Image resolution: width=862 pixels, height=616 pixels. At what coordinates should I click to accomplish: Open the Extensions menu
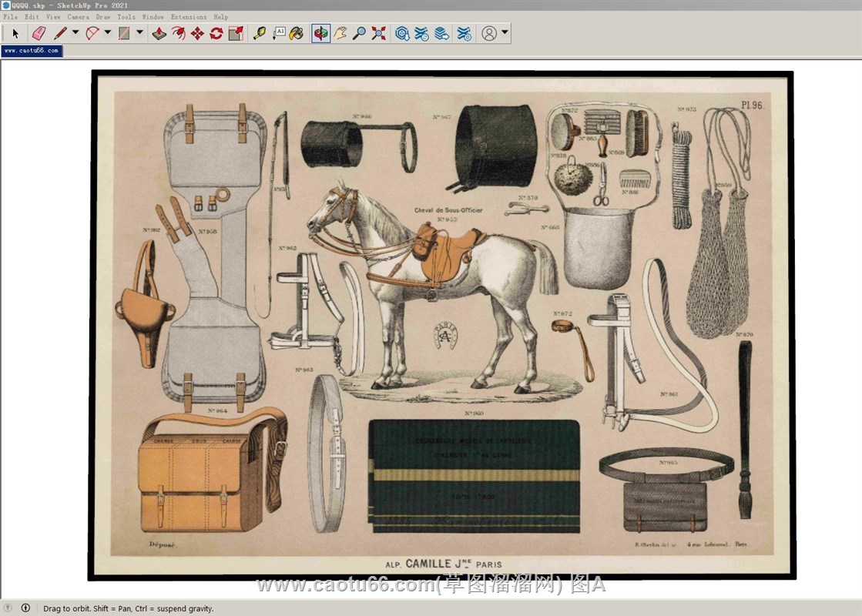tap(189, 17)
